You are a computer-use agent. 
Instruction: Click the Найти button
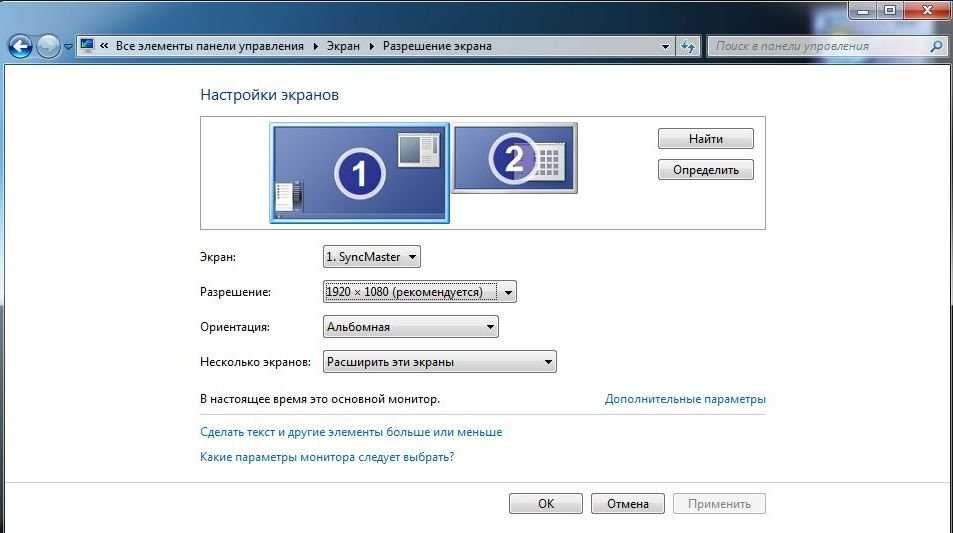point(705,139)
